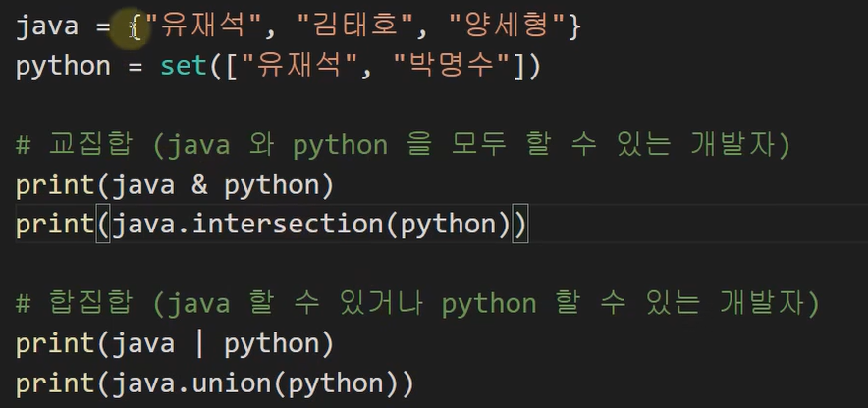
Task: Click the word 있거나 in the 합집합 comment
Action: [x=382, y=303]
